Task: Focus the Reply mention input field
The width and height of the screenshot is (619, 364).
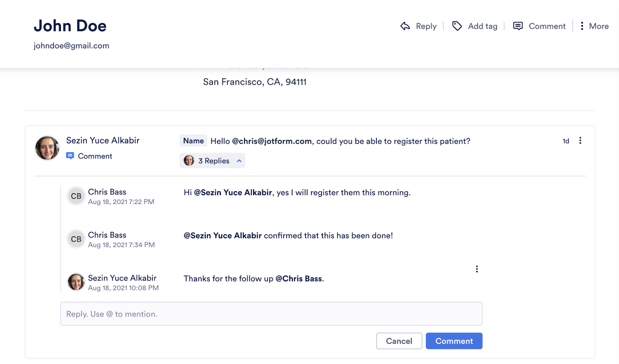Action: coord(271,314)
